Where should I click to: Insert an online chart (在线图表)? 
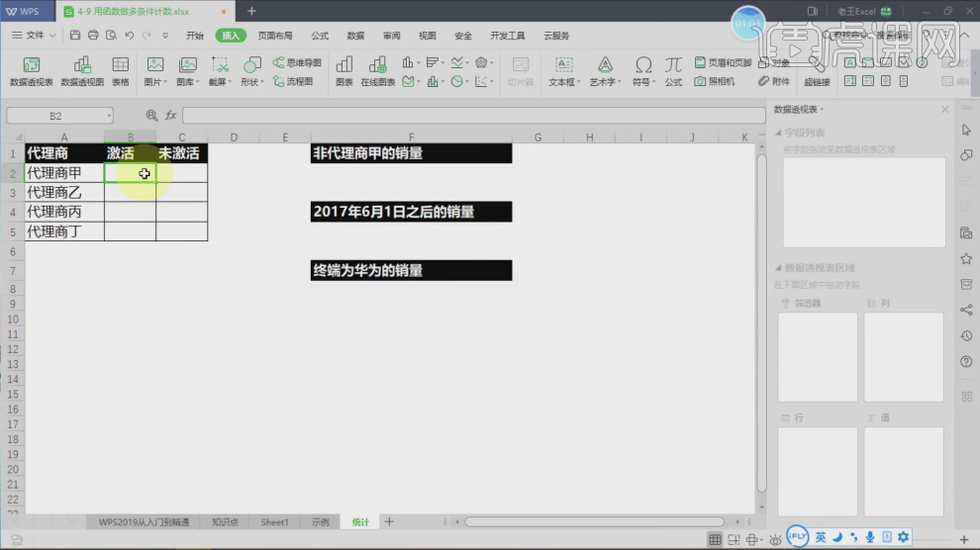[377, 71]
